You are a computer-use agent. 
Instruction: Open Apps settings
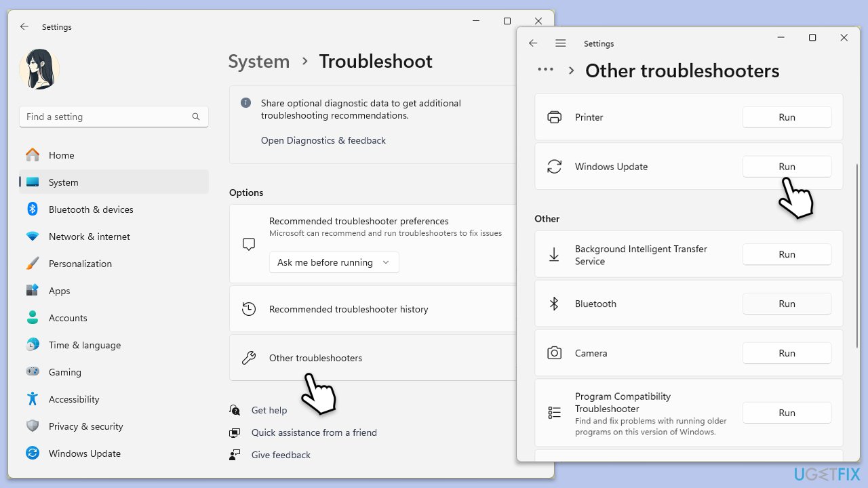(x=114, y=291)
